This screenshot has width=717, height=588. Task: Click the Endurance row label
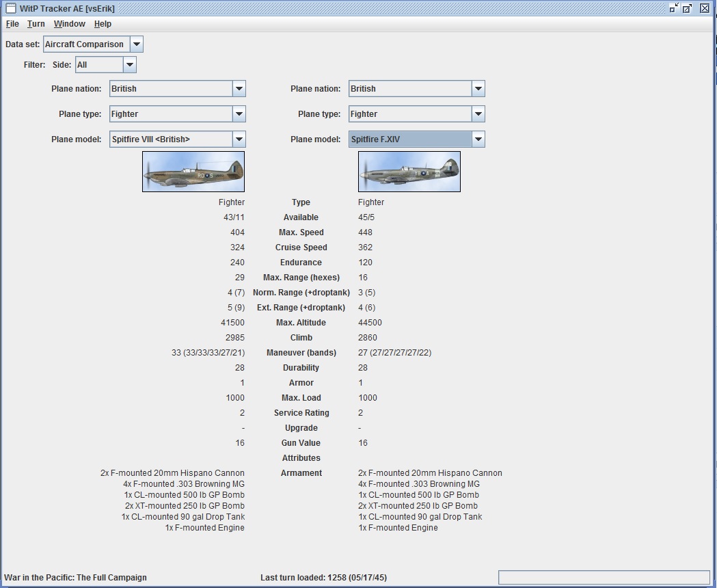coord(301,263)
